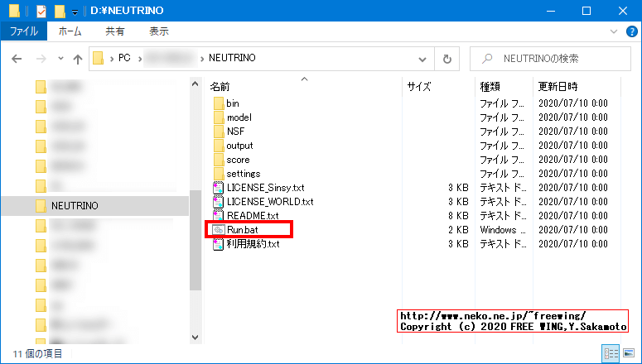
Task: Click PC in the address breadcrumb
Action: tap(124, 58)
